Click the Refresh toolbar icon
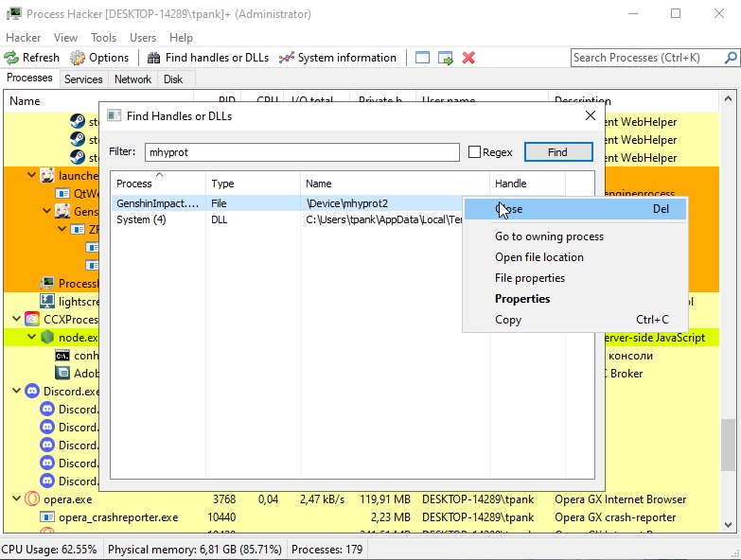741x560 pixels. (x=11, y=58)
